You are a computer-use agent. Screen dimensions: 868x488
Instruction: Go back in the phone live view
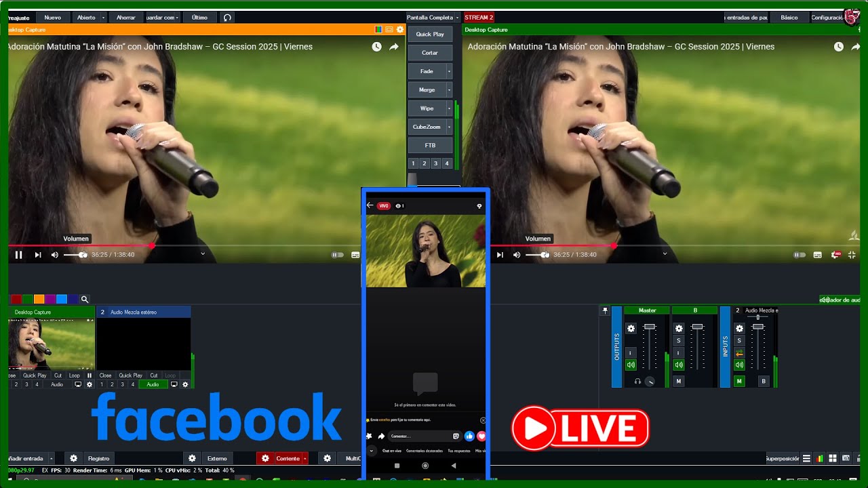point(370,205)
